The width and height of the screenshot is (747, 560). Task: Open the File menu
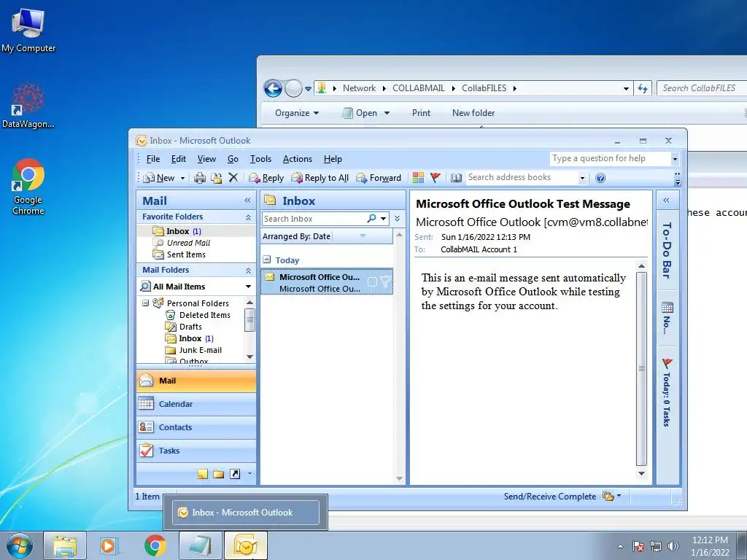click(x=153, y=159)
